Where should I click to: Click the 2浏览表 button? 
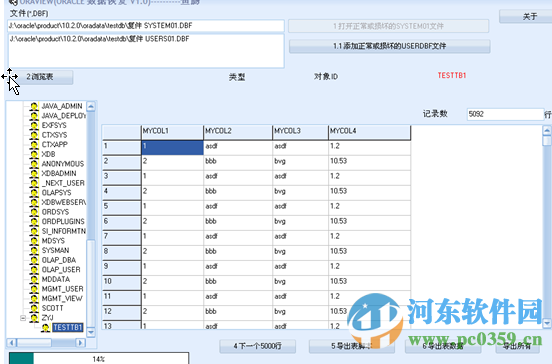click(x=40, y=77)
